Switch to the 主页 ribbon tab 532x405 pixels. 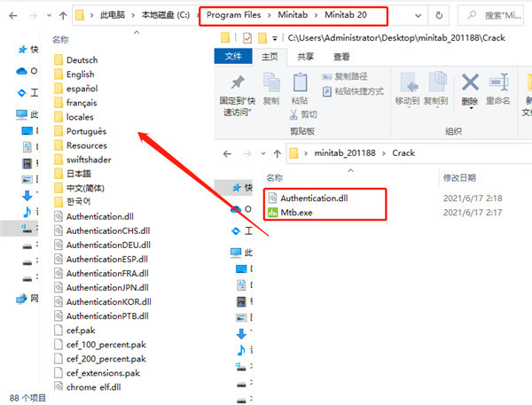point(270,57)
